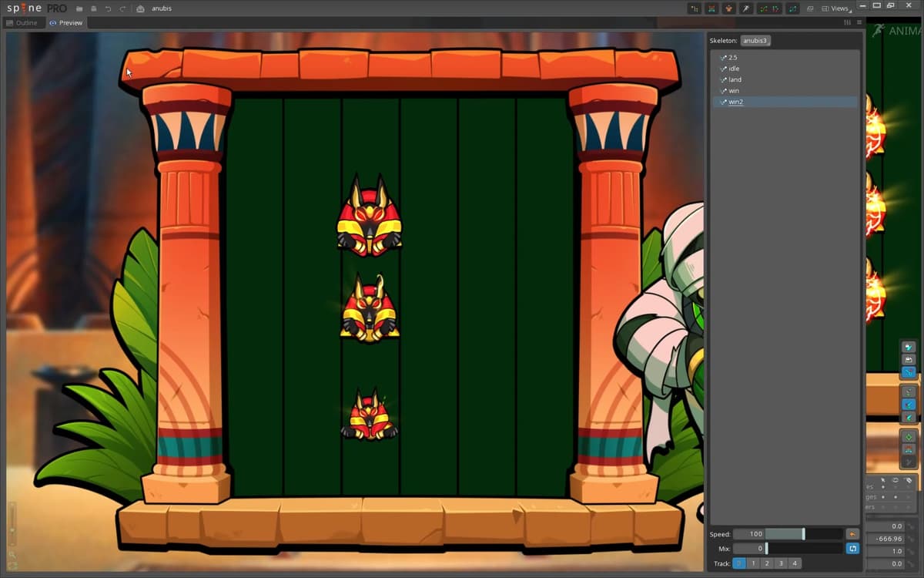Select track 4

[795, 563]
